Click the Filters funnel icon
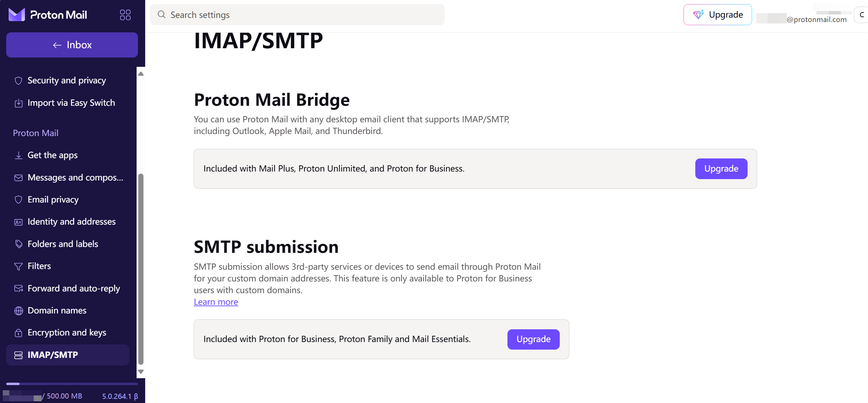Screen dimensions: 868x403 19,266
